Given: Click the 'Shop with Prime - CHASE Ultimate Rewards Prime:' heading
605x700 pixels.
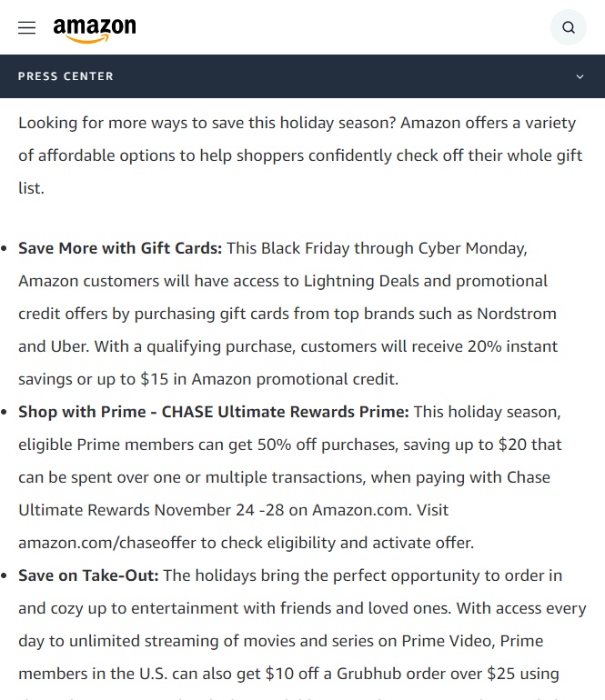Looking at the screenshot, I should click(x=214, y=412).
